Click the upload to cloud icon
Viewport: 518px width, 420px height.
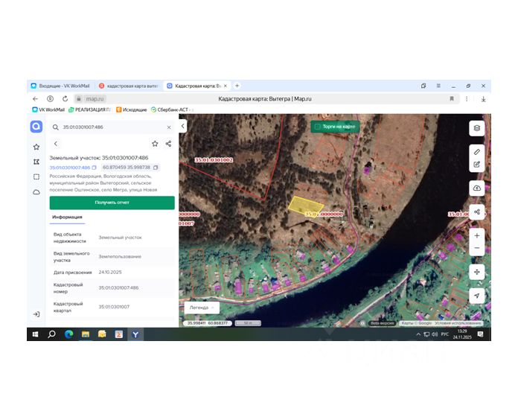(477, 187)
